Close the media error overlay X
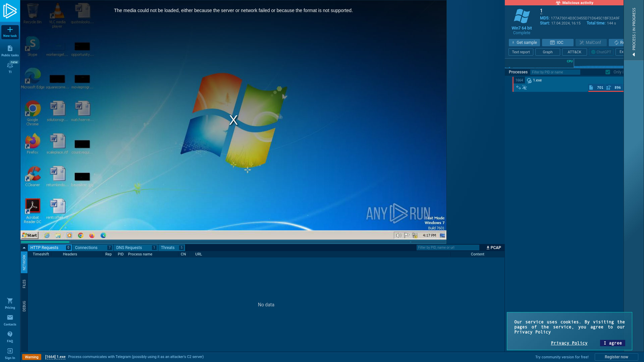 click(x=233, y=120)
